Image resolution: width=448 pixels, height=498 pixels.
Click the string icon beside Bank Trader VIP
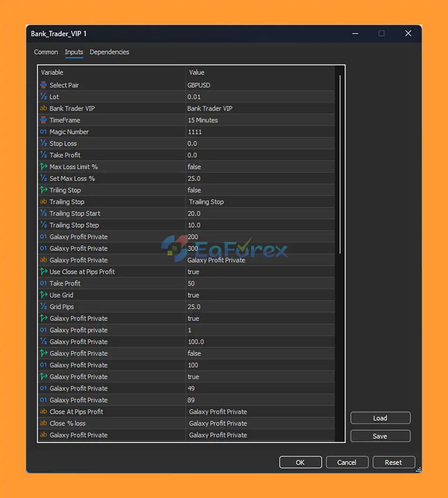[43, 108]
